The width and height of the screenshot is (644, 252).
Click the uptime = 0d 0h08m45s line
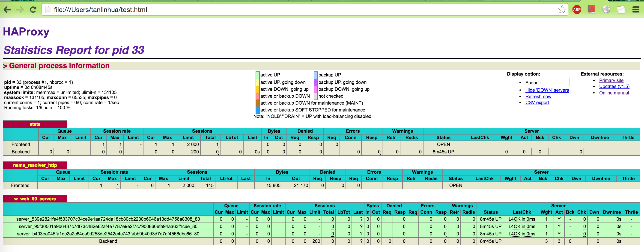(x=28, y=87)
